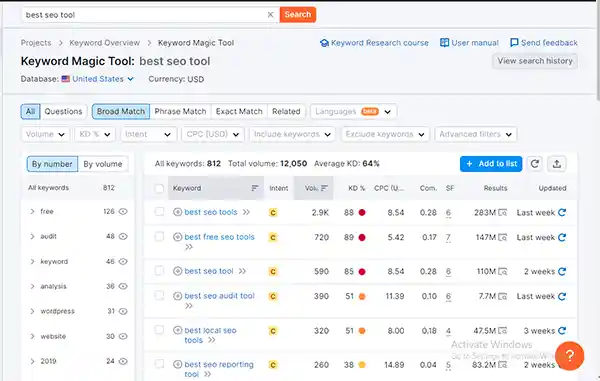
Task: Switch to the Related tab
Action: click(286, 111)
